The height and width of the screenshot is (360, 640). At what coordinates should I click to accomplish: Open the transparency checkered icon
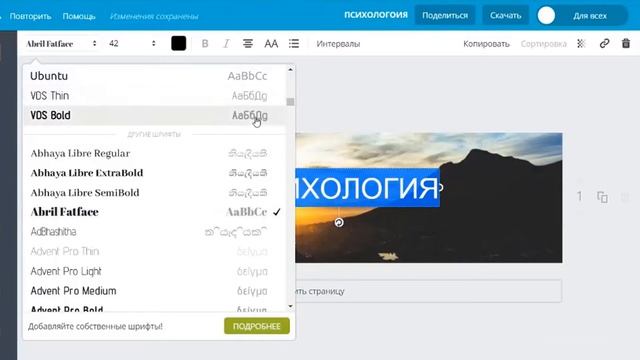point(581,44)
